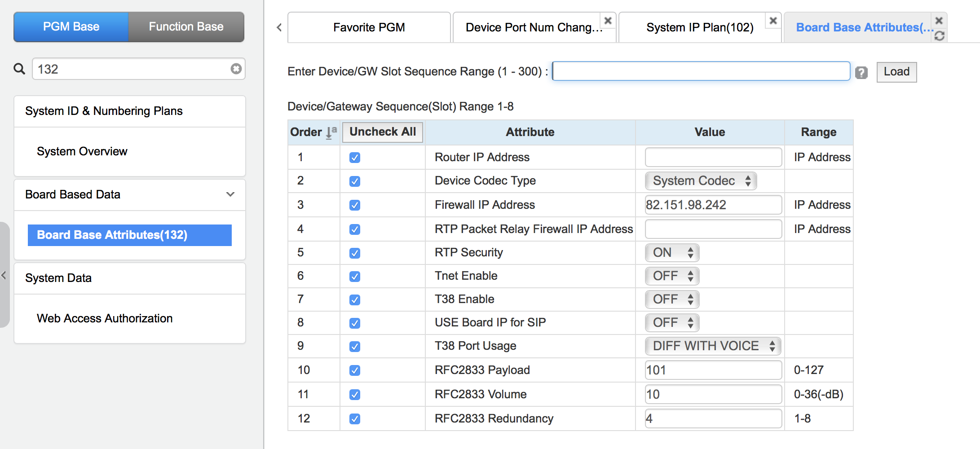The height and width of the screenshot is (449, 980).
Task: Click the Load button
Action: [x=896, y=72]
